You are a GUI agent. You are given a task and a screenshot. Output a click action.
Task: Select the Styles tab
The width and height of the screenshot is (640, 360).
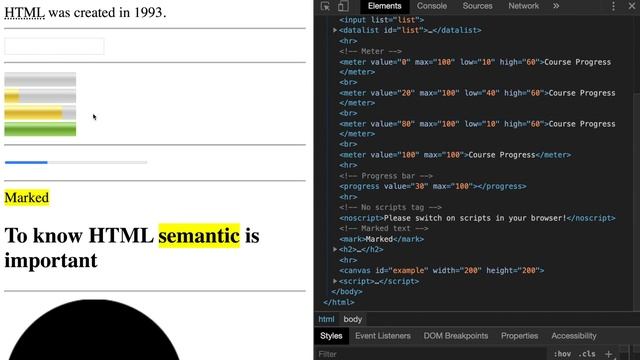click(331, 336)
